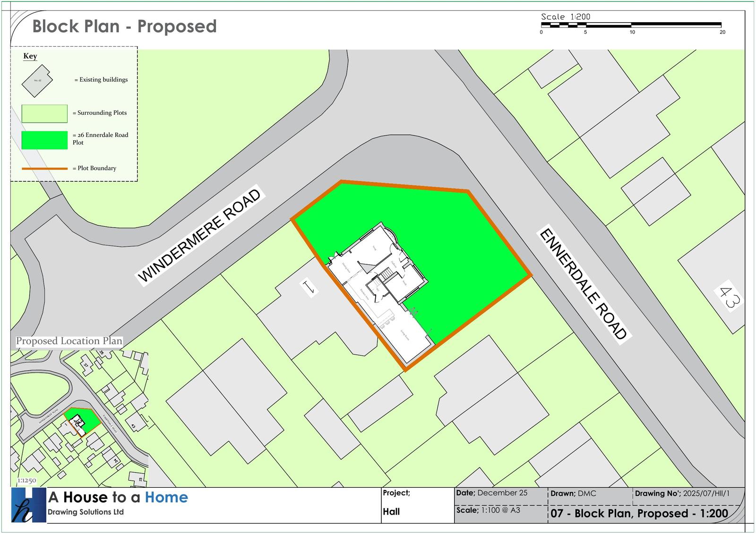Click the A House to a Home logo
The width and height of the screenshot is (756, 534).
28,505
